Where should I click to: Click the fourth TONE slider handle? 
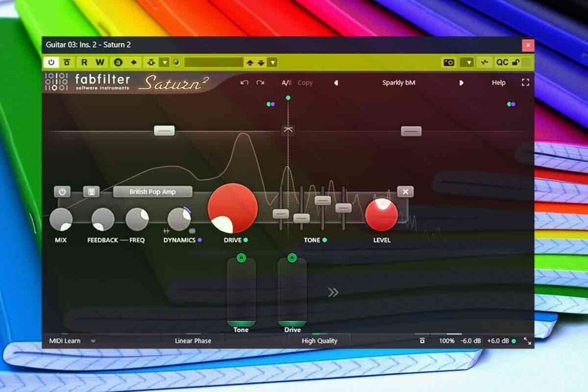343,208
